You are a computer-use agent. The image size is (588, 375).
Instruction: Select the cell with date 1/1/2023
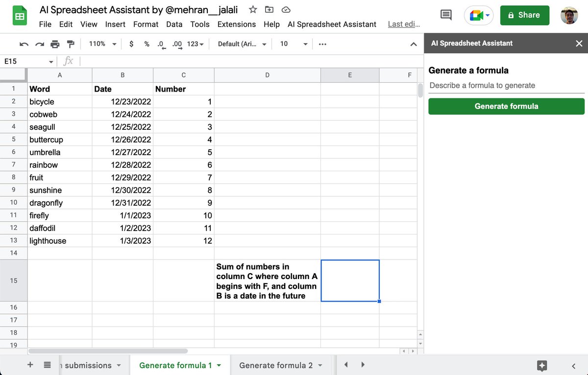(122, 215)
